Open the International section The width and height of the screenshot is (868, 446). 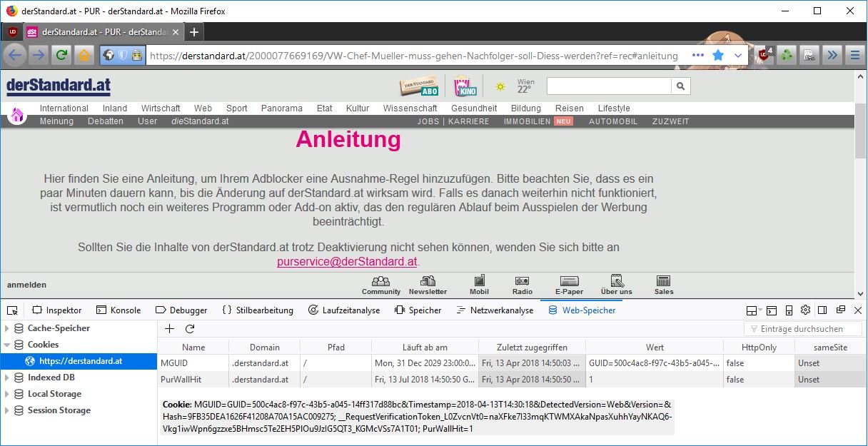point(64,108)
